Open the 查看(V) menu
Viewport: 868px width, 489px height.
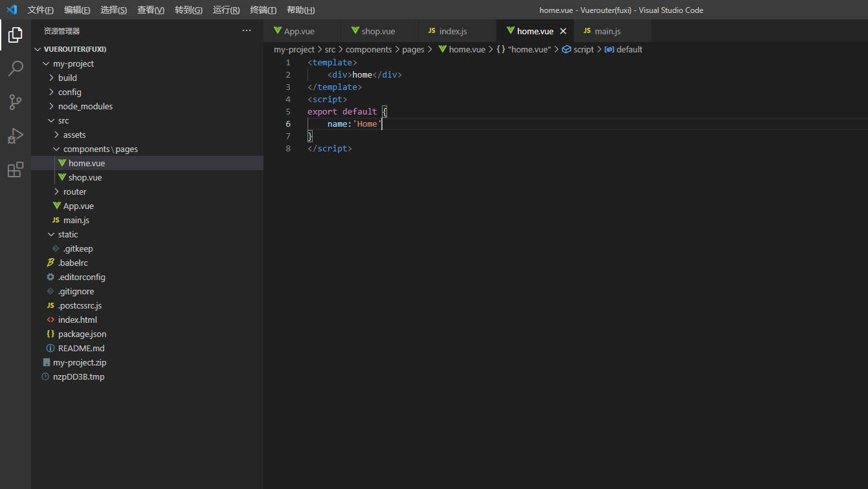[x=151, y=10]
